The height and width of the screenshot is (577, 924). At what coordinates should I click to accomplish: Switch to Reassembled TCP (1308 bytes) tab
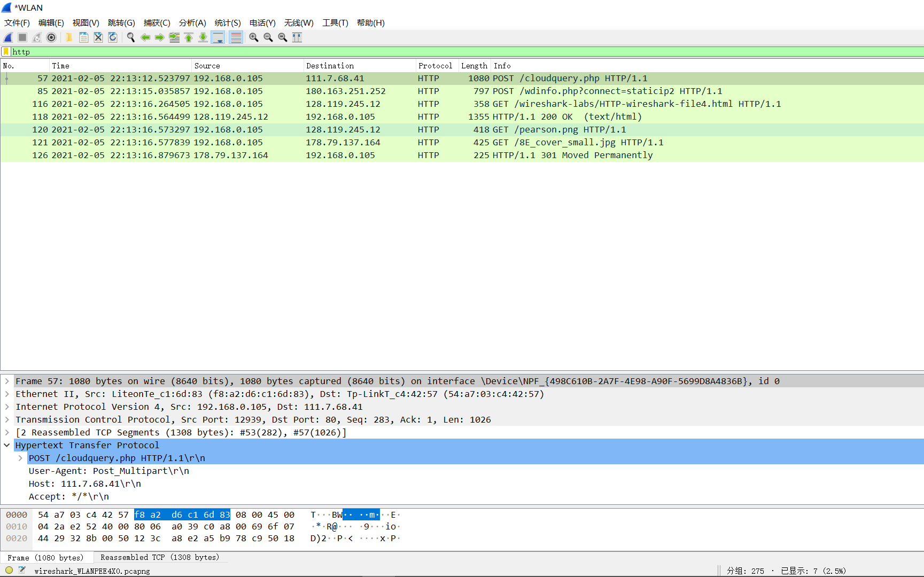coord(160,558)
